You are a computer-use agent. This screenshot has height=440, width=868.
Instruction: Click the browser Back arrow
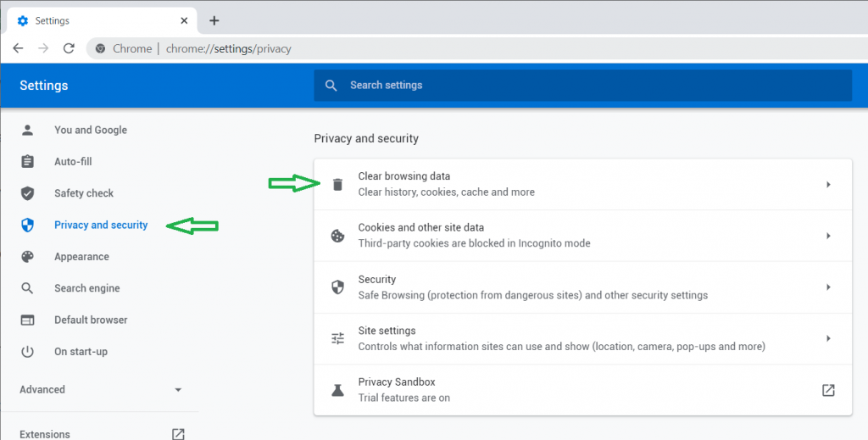pyautogui.click(x=19, y=48)
